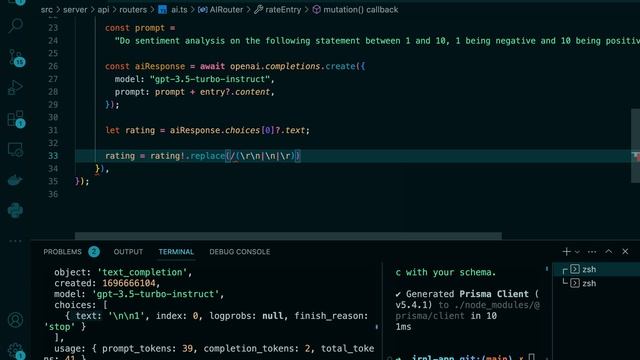Open terminal panel more actions menu
This screenshot has width=640, height=360.
click(592, 252)
